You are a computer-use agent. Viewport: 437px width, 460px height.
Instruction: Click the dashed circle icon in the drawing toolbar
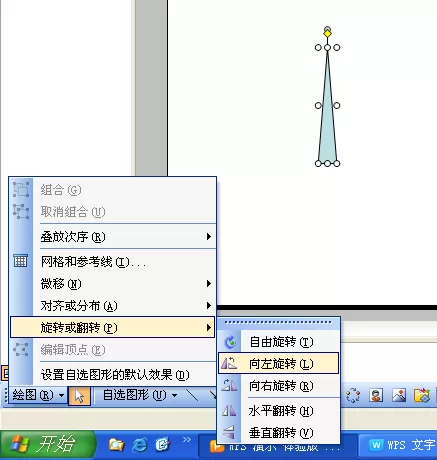[x=353, y=396]
